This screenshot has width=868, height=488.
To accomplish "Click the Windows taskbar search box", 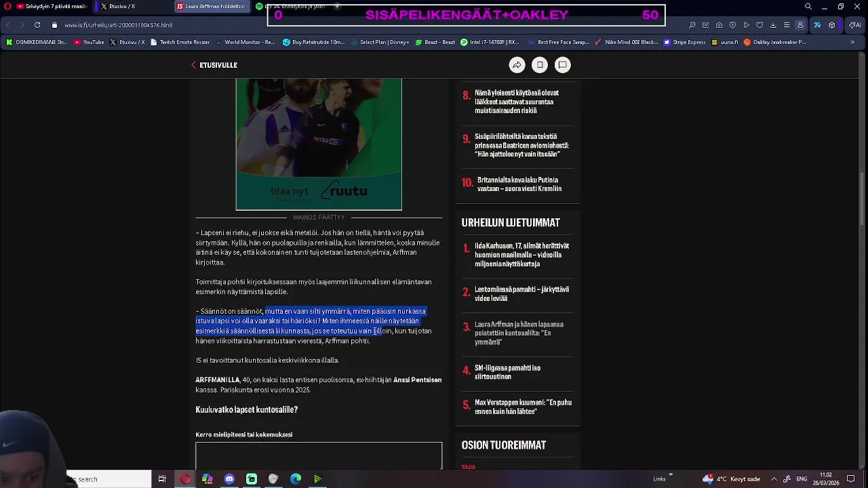I will pos(108,479).
